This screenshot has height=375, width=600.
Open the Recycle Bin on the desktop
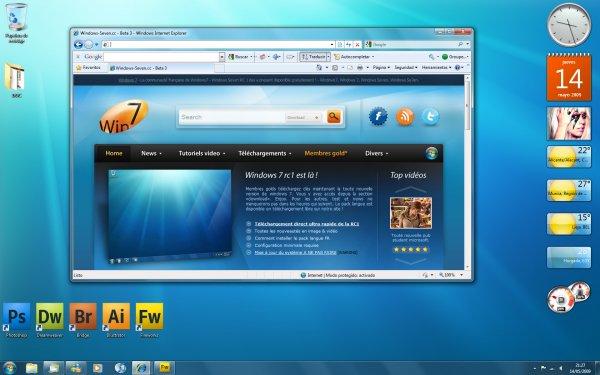(16, 22)
